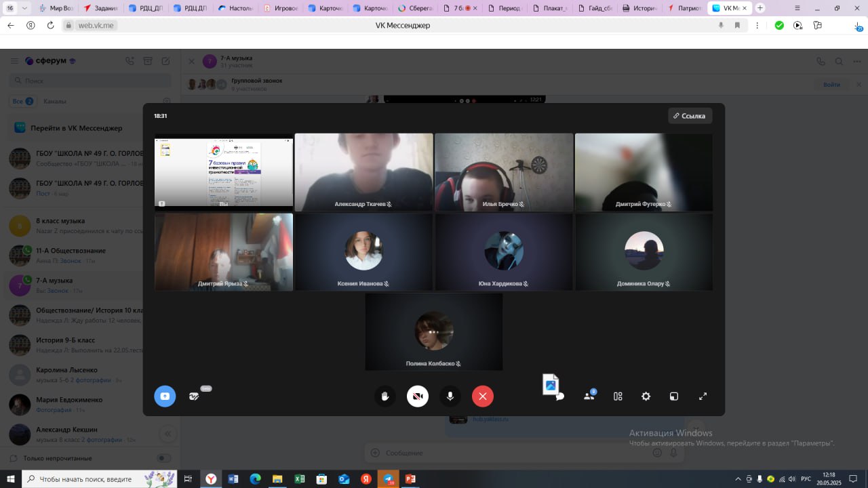Image resolution: width=868 pixels, height=488 pixels.
Task: Change the call grid layout
Action: tap(618, 396)
